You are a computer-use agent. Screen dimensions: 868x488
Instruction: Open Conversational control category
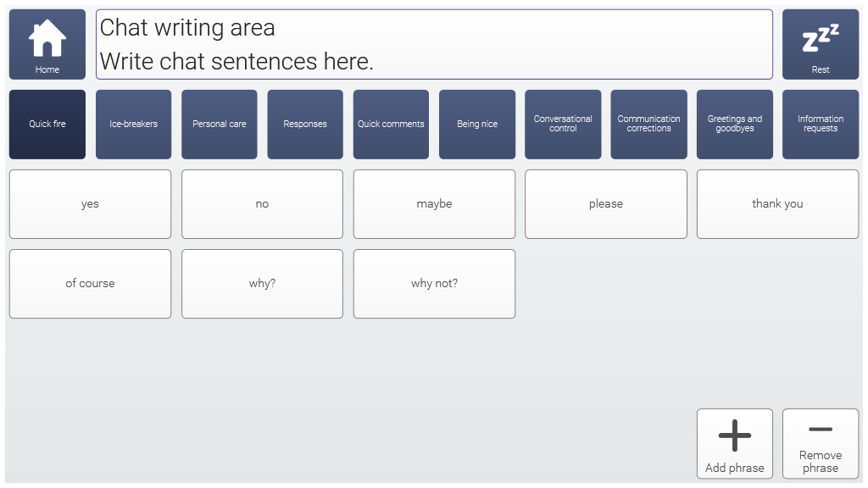click(563, 125)
